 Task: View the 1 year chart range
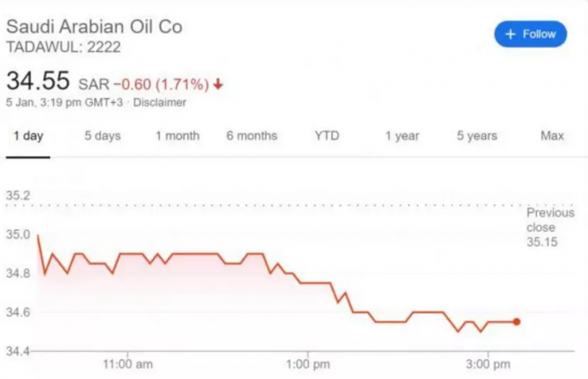tap(402, 136)
